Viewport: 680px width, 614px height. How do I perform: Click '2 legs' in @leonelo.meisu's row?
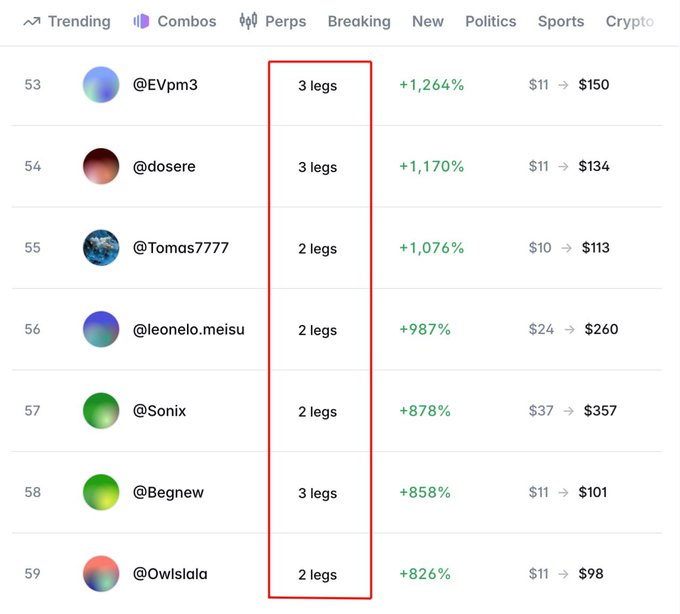click(x=317, y=330)
